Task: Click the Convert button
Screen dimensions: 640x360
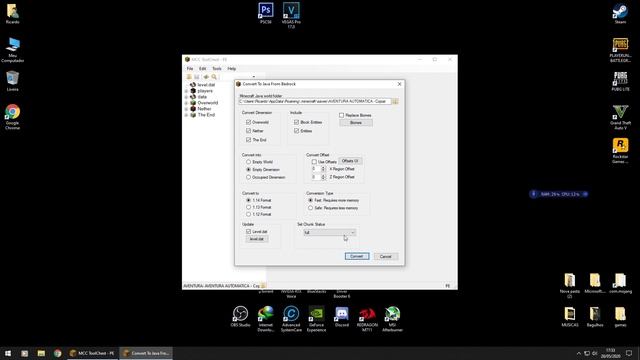Action: click(357, 256)
